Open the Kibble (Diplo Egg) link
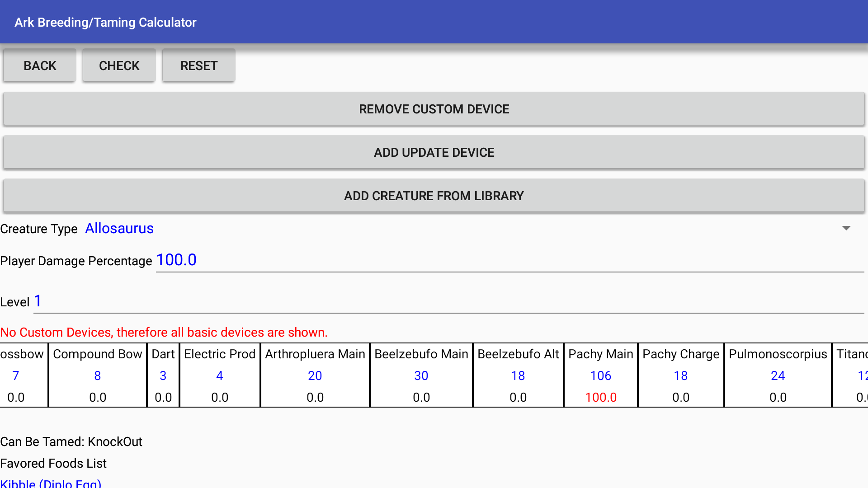Screen dimensions: 868x488 click(x=51, y=483)
